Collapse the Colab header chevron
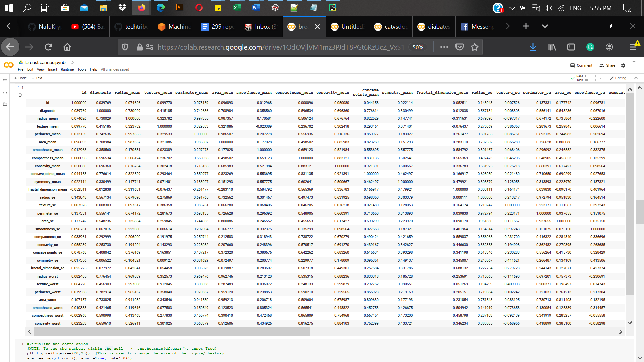Viewport: 644px width, 362px height. (636, 78)
